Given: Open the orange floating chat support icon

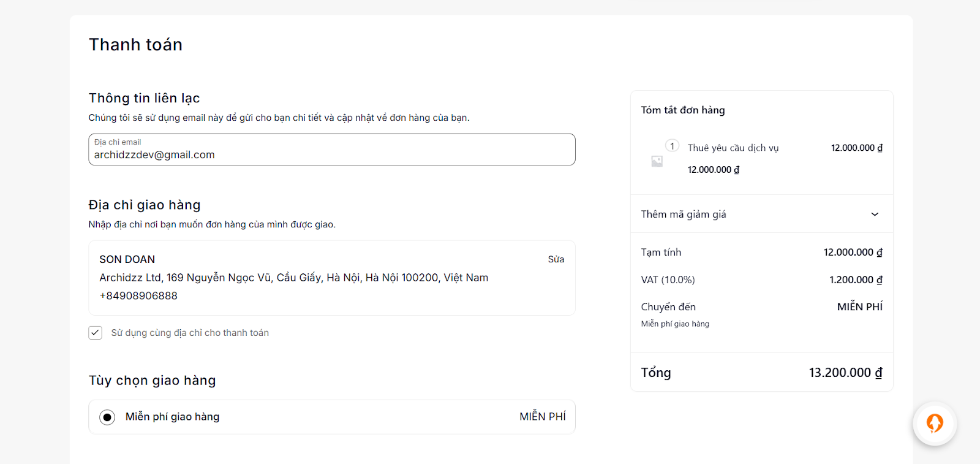Looking at the screenshot, I should tap(934, 423).
